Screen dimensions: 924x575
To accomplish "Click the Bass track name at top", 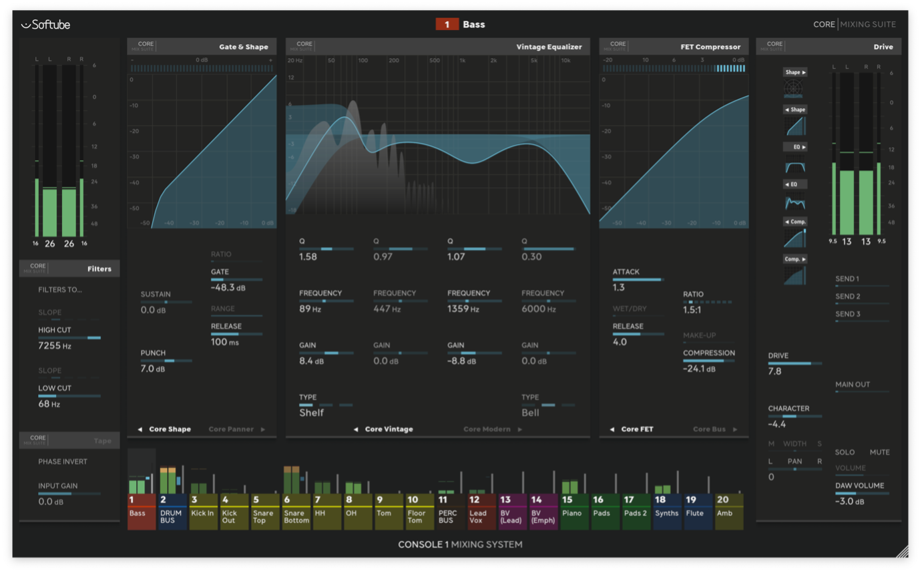I will coord(473,25).
